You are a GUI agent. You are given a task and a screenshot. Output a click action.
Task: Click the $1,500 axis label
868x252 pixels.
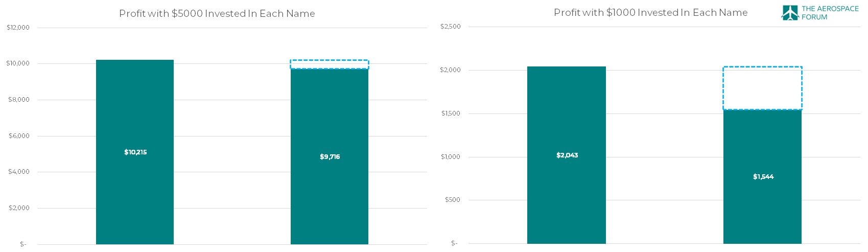click(x=450, y=113)
